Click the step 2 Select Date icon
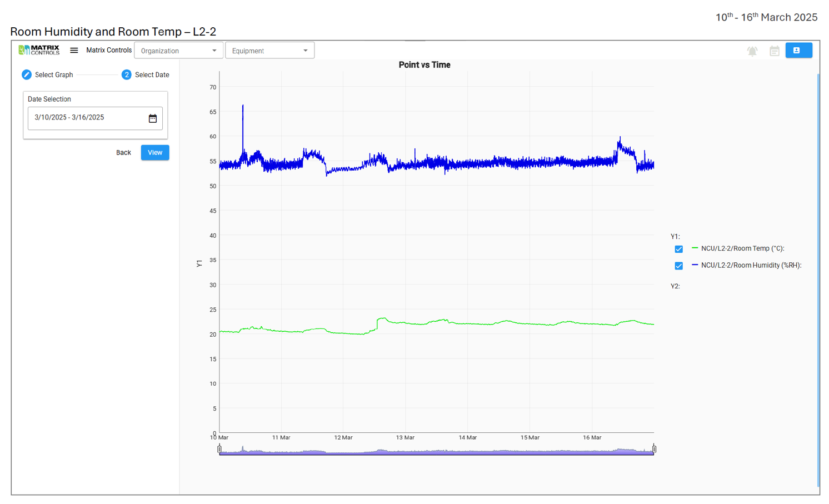This screenshot has height=504, width=829. pos(127,74)
